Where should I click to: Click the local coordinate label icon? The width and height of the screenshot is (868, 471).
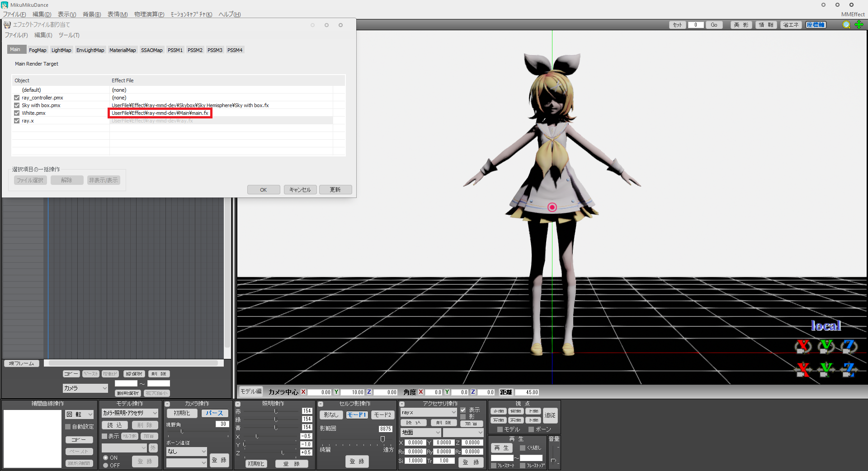[x=826, y=325]
